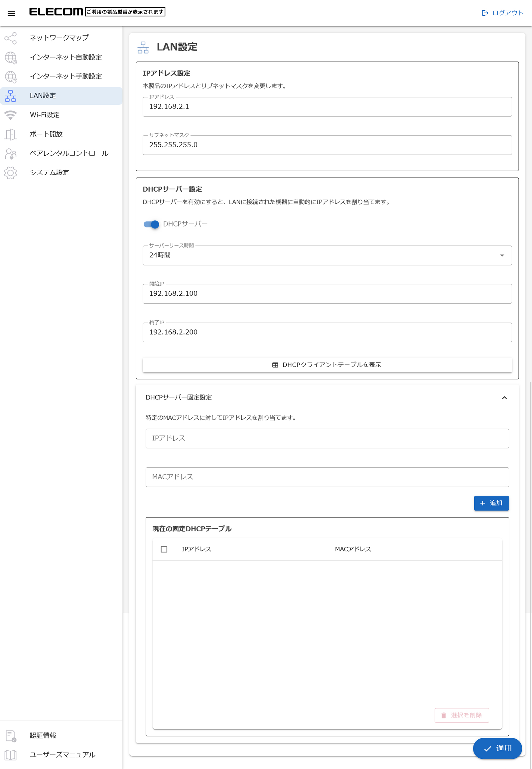Check the select-all checkbox in fixed DHCP table
Screen dimensions: 532x769
tap(164, 549)
